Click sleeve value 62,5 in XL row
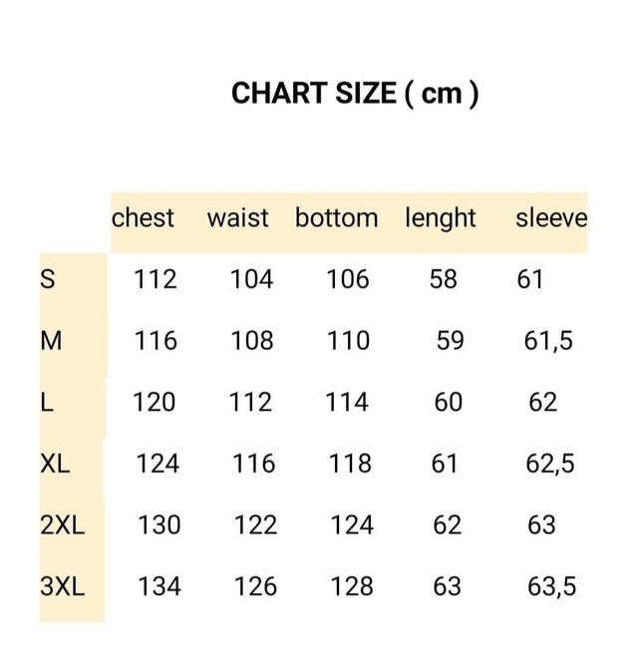 point(550,464)
